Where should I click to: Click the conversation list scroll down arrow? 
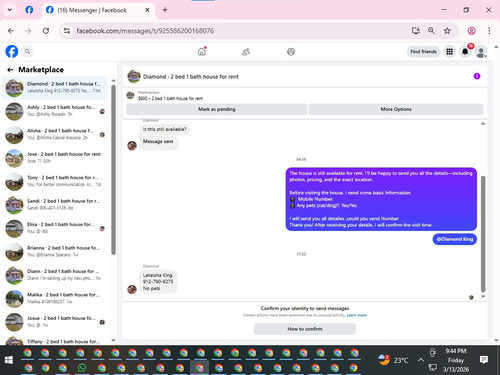(113, 340)
